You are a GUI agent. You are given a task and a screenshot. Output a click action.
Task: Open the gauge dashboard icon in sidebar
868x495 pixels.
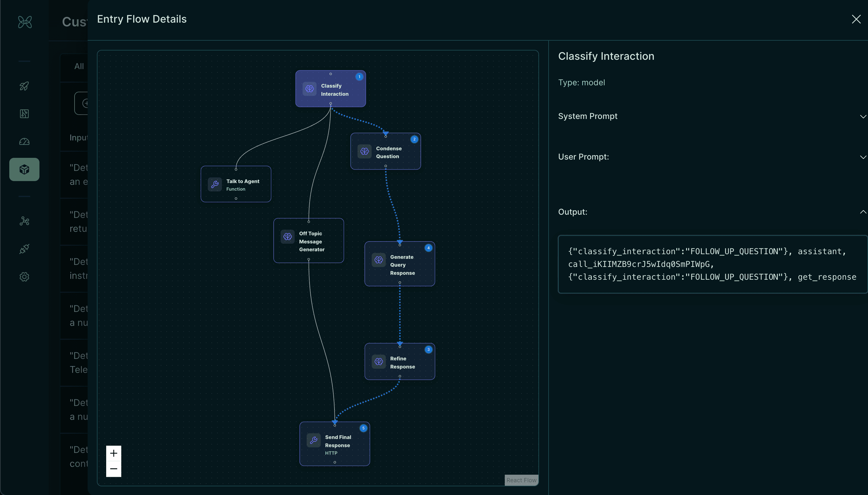tap(24, 141)
